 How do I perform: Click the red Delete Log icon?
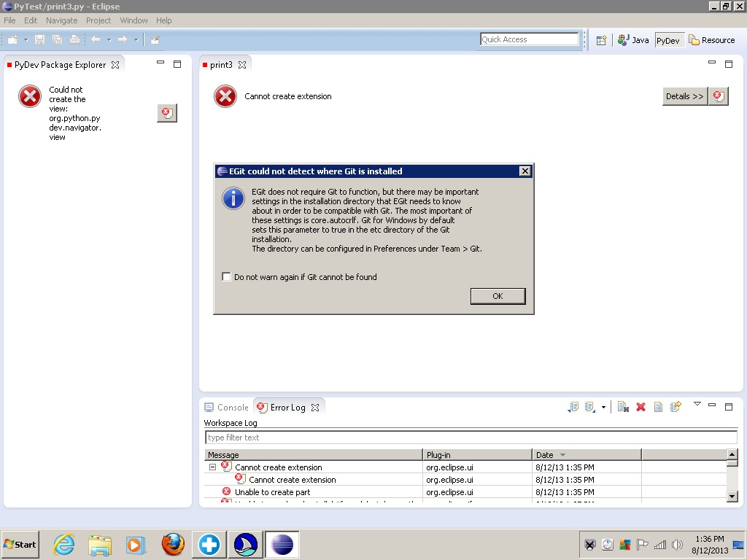click(x=640, y=407)
